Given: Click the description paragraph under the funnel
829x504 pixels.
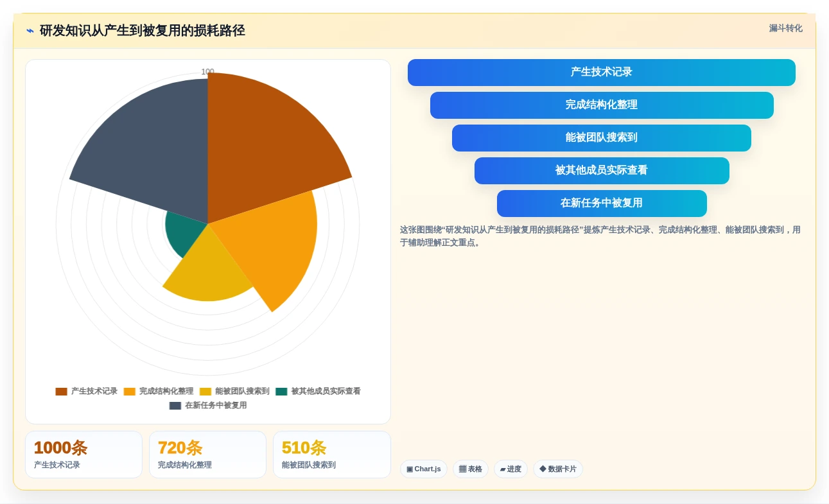Looking at the screenshot, I should pyautogui.click(x=602, y=236).
